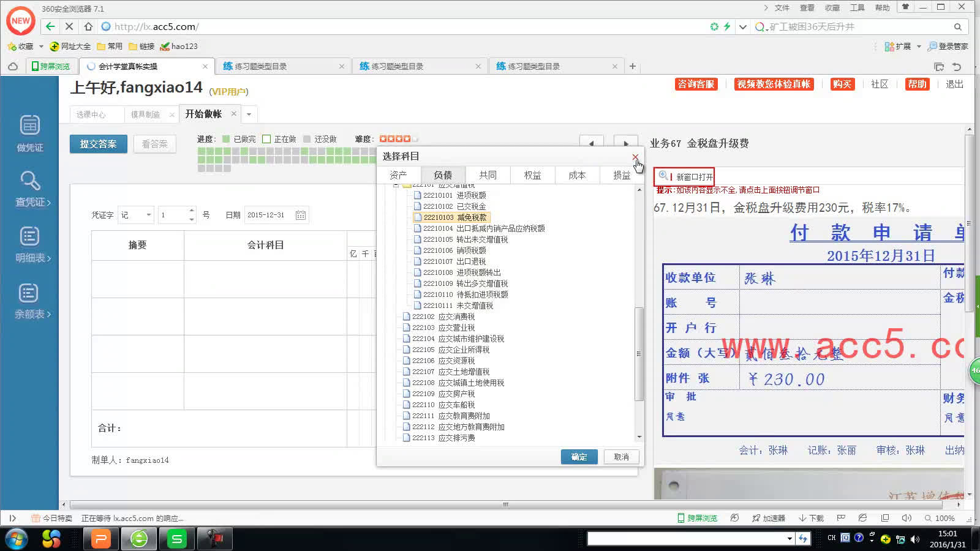Select account 22210101 进项税额

pos(454,195)
